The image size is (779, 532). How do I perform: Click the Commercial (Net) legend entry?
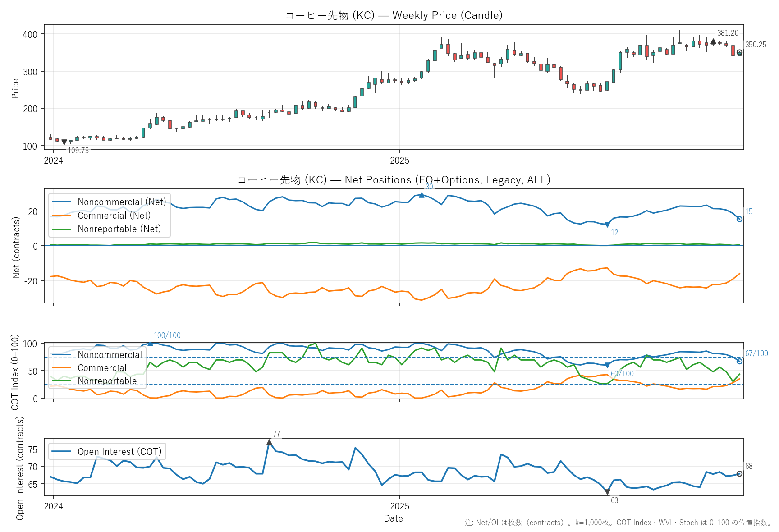(x=114, y=216)
